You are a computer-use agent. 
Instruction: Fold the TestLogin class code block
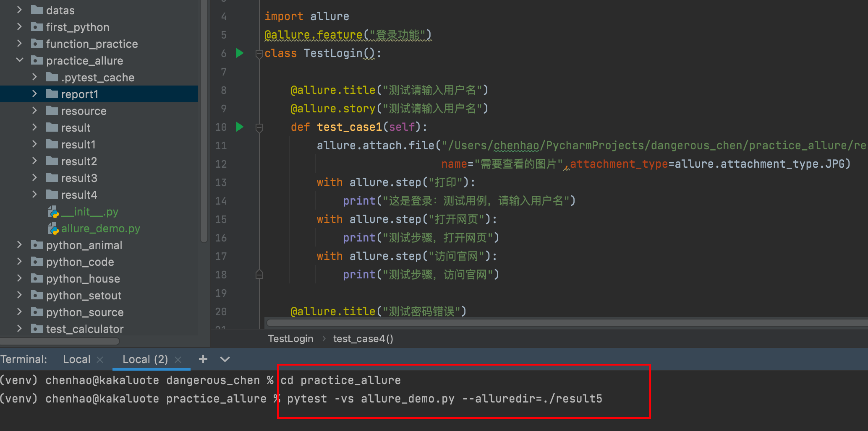click(x=259, y=54)
